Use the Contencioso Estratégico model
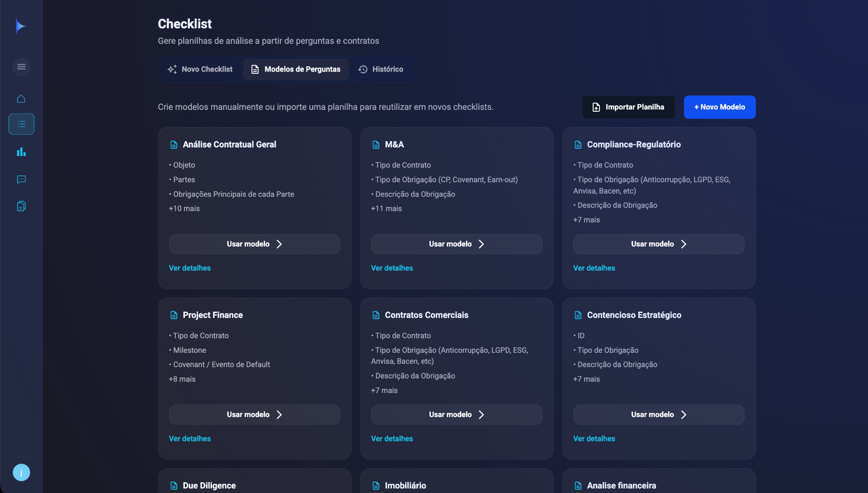Screen dimensions: 868x493 [x=659, y=415]
